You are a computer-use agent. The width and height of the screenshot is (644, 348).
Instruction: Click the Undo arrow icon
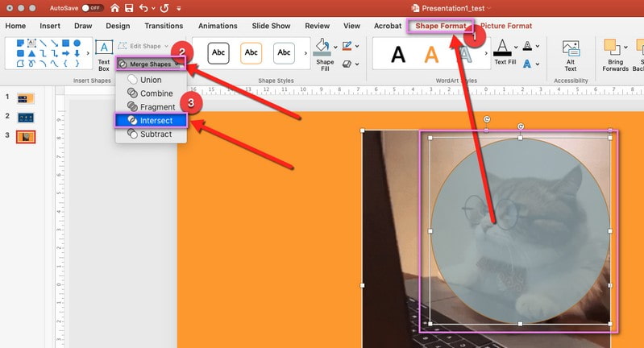coord(145,8)
